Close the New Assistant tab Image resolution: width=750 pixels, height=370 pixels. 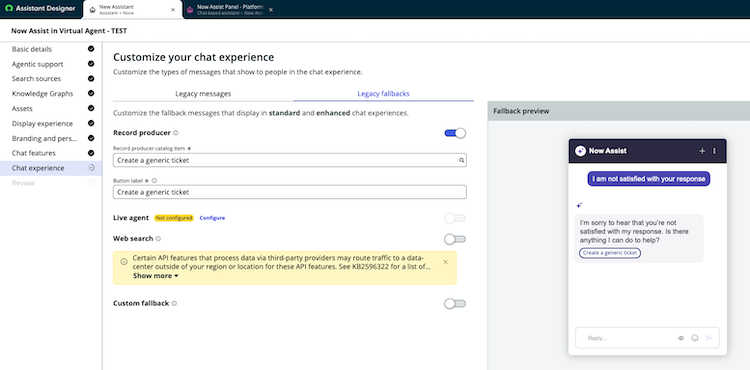coord(173,10)
